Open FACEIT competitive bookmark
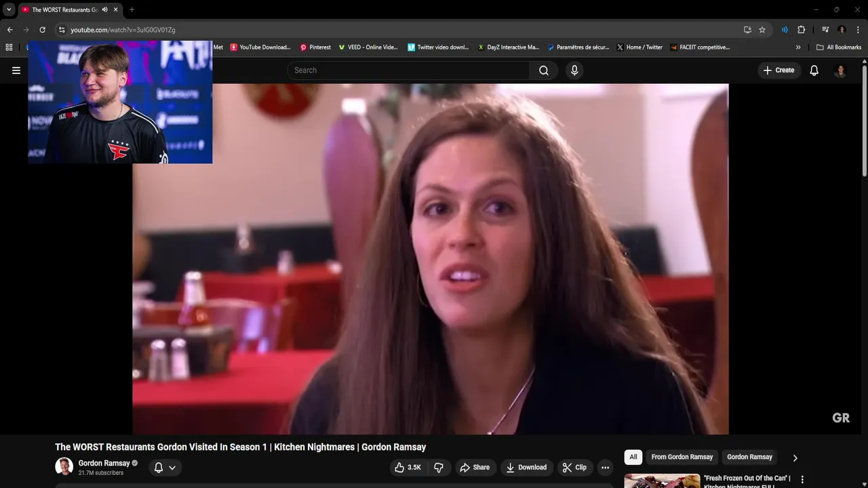 click(700, 47)
